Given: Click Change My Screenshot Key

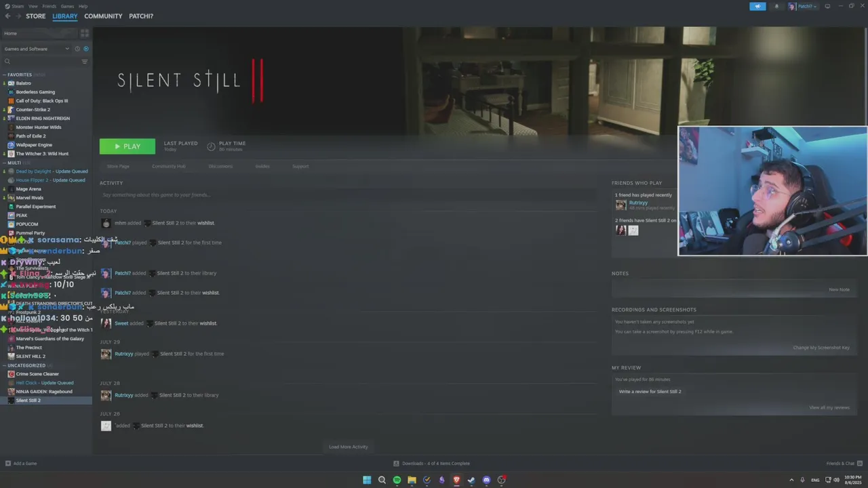Looking at the screenshot, I should tap(821, 348).
